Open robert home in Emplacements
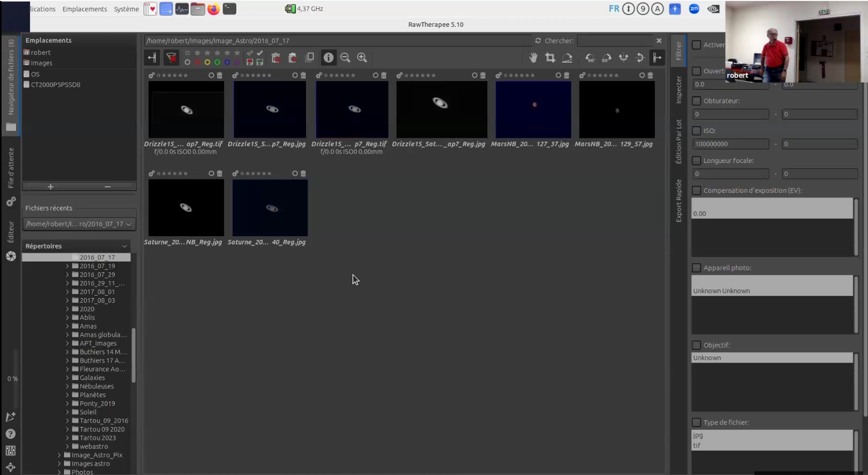 coord(40,52)
